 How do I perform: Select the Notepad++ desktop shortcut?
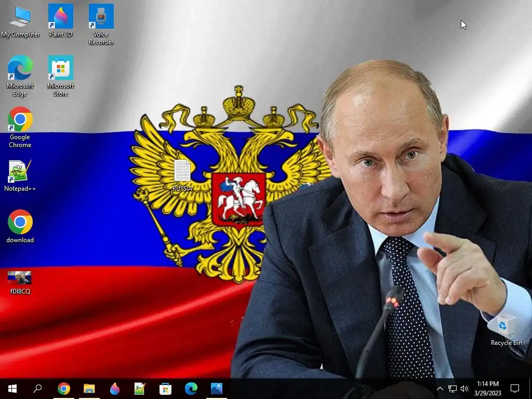(x=20, y=176)
